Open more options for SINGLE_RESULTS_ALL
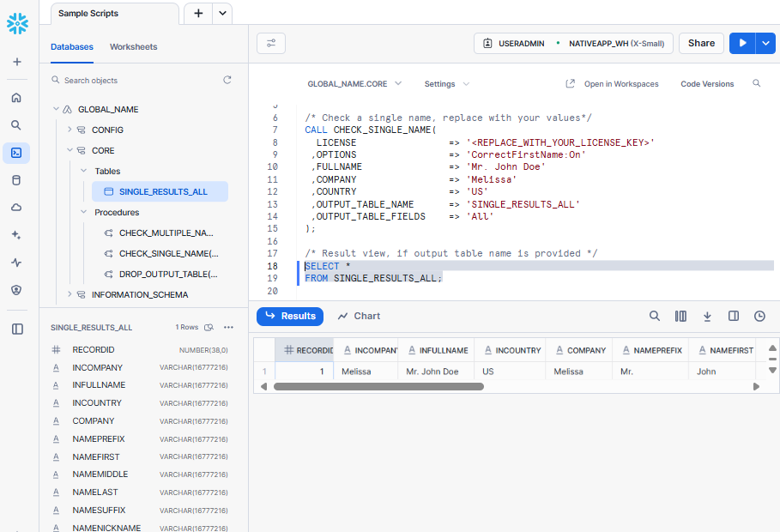Viewport: 780px width, 532px height. [x=229, y=328]
